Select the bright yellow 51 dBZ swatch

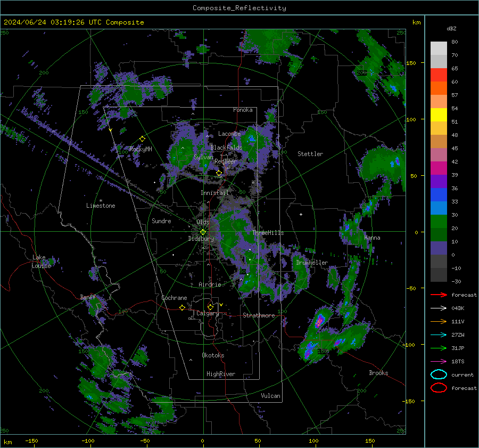pos(439,115)
